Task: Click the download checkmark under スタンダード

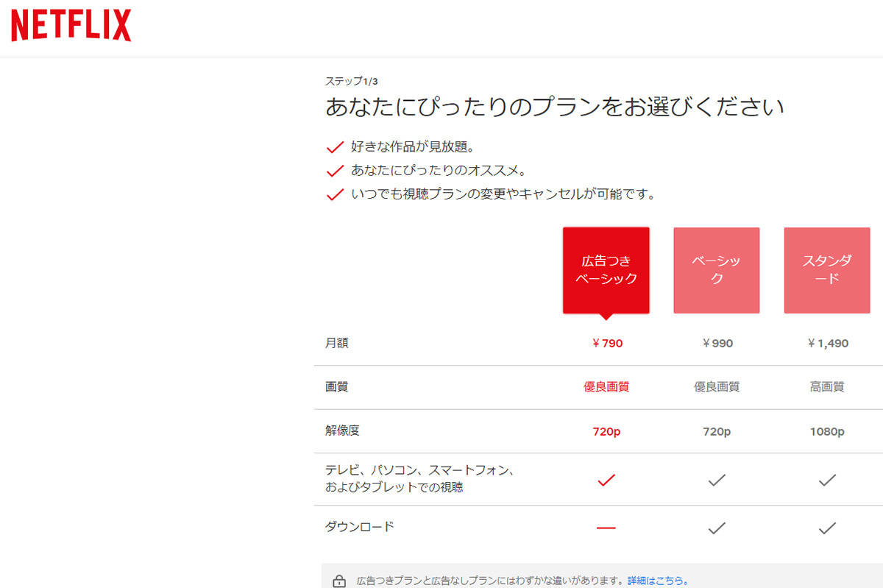Action: pos(826,527)
